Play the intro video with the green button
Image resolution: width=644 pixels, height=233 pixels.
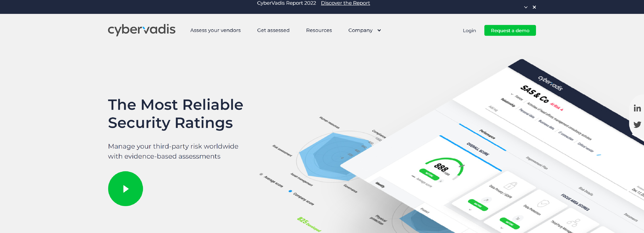[x=125, y=188]
